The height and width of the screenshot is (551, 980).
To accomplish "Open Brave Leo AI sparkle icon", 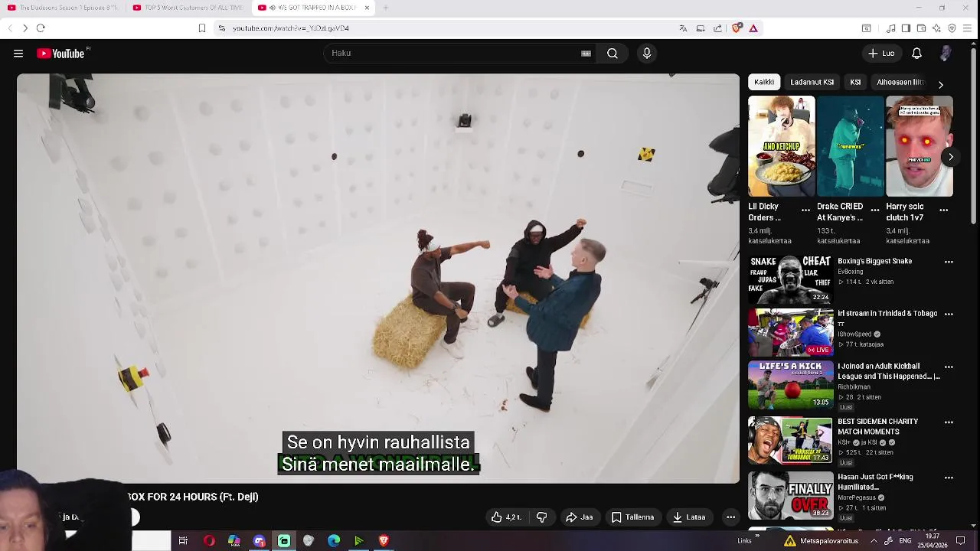I will pos(936,28).
